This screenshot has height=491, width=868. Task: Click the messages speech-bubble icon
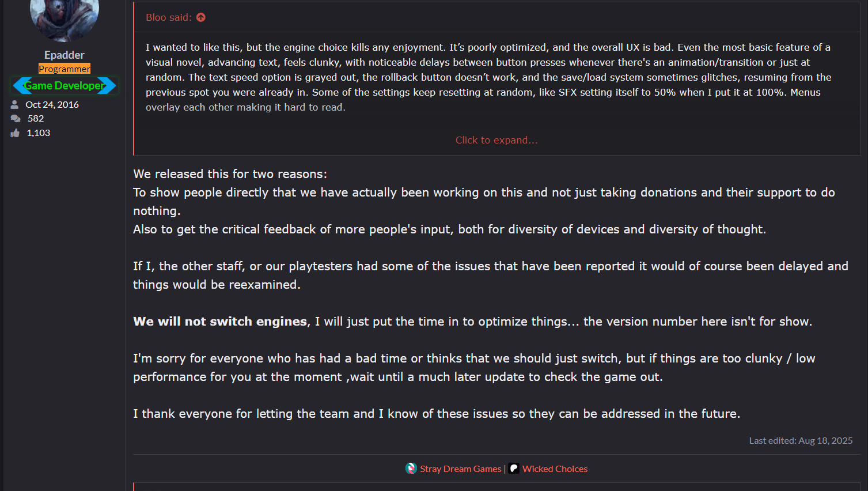pos(15,119)
